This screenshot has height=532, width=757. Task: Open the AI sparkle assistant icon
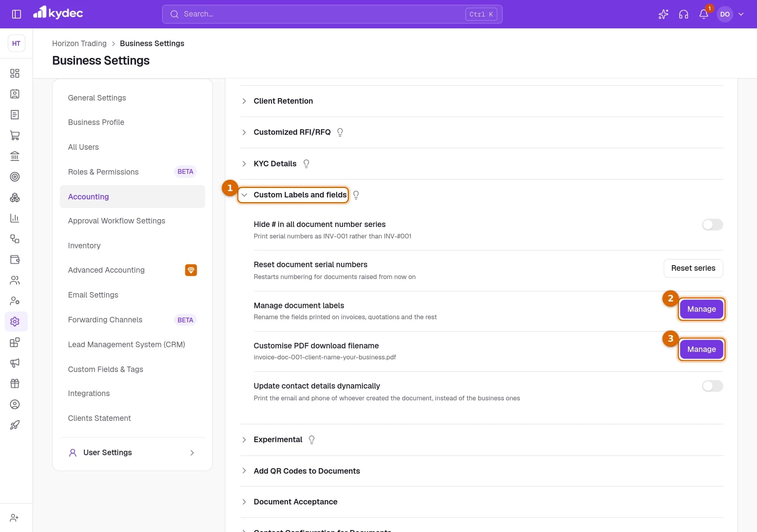pos(664,14)
